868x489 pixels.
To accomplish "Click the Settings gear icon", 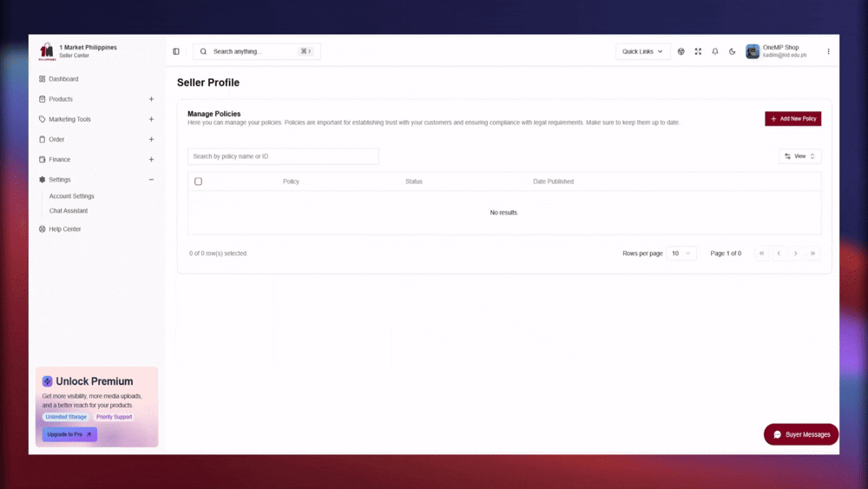I will tap(42, 180).
